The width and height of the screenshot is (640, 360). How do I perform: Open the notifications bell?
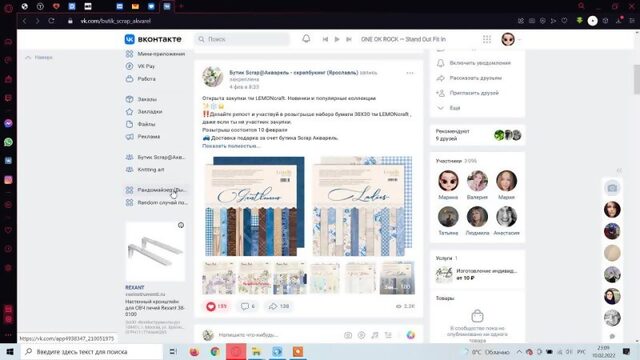[306, 39]
